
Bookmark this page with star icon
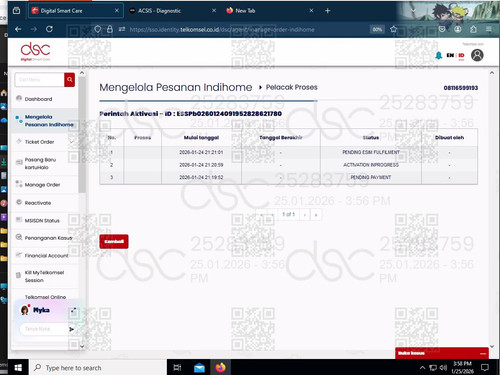[394, 29]
